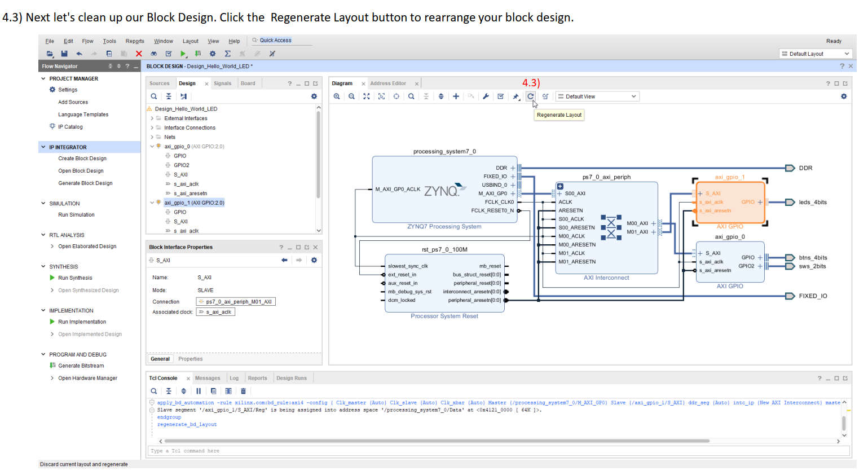Open the Default Layout dropdown at top right
The width and height of the screenshot is (868, 475).
[x=815, y=54]
